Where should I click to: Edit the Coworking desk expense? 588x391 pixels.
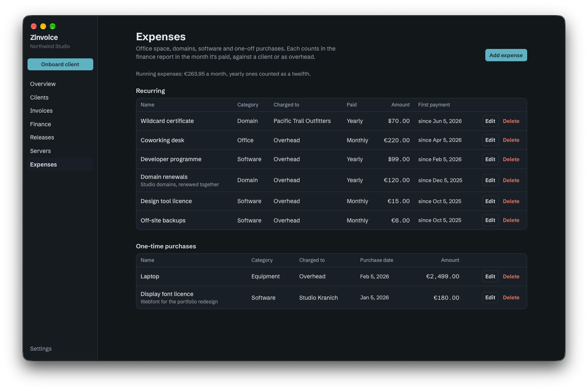pyautogui.click(x=490, y=140)
